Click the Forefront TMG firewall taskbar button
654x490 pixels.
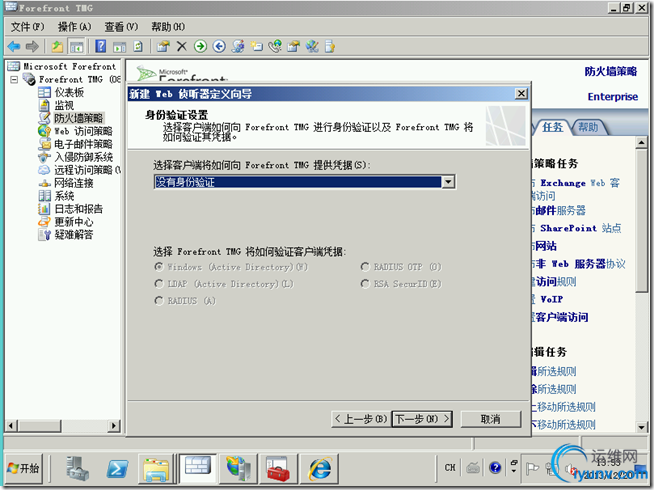[198, 468]
